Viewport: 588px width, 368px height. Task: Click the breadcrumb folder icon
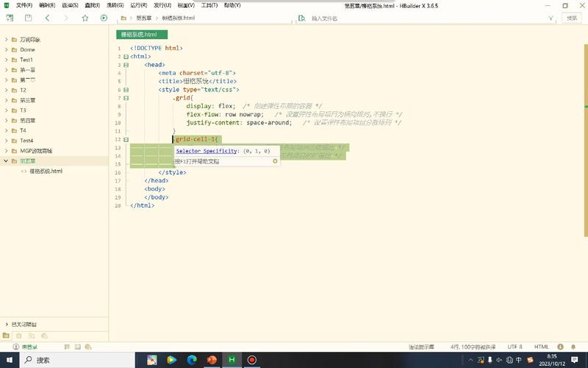[123, 18]
